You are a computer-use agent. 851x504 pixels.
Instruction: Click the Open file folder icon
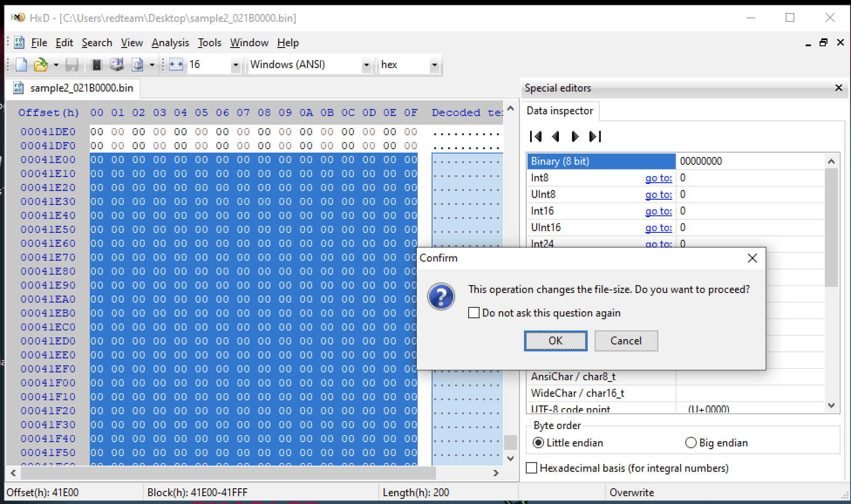point(41,65)
